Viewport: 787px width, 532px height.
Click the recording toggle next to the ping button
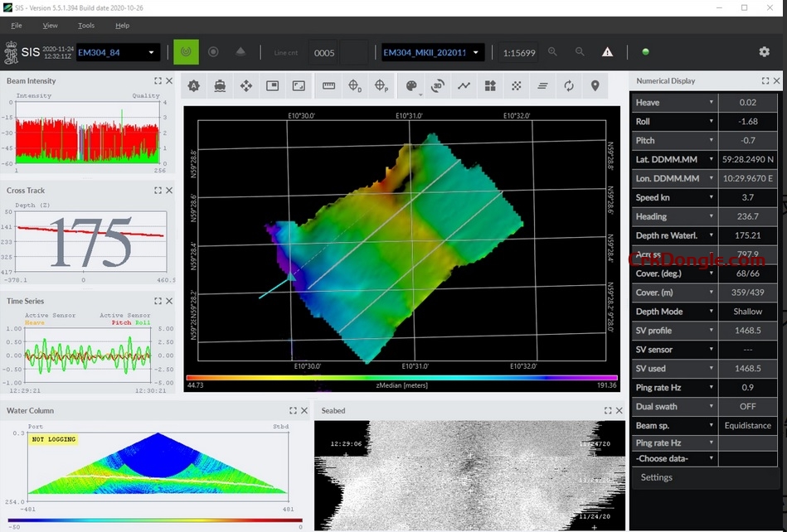pyautogui.click(x=213, y=51)
